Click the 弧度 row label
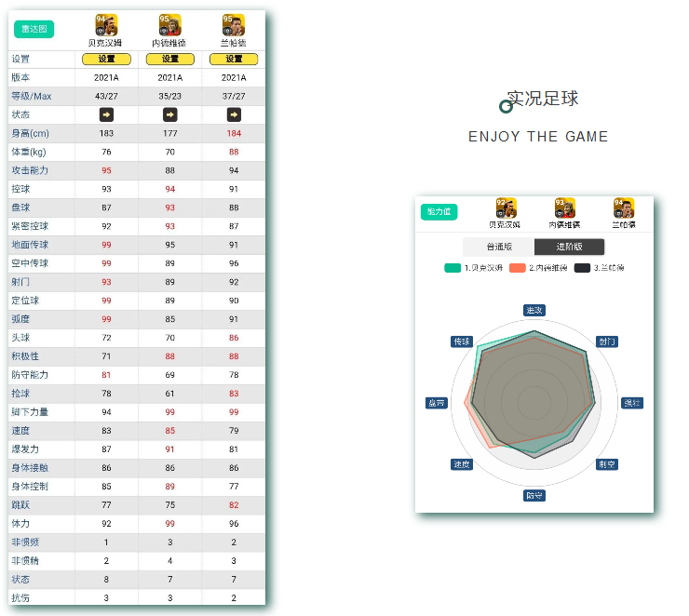The image size is (689, 616). pyautogui.click(x=20, y=319)
